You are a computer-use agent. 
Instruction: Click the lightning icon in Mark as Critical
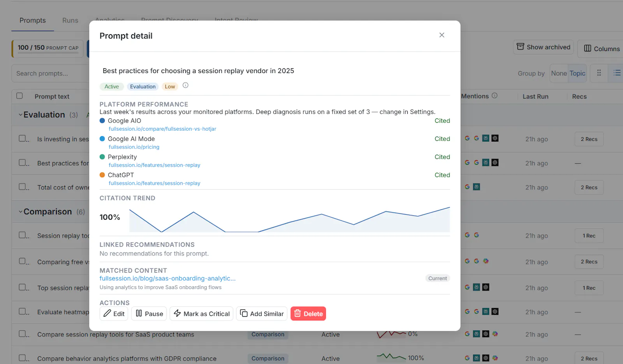[177, 313]
